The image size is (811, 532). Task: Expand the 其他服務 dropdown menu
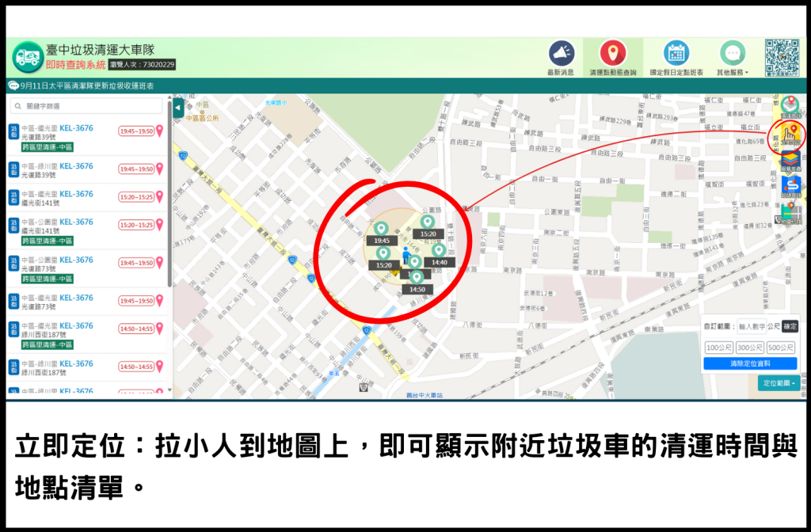pos(733,59)
